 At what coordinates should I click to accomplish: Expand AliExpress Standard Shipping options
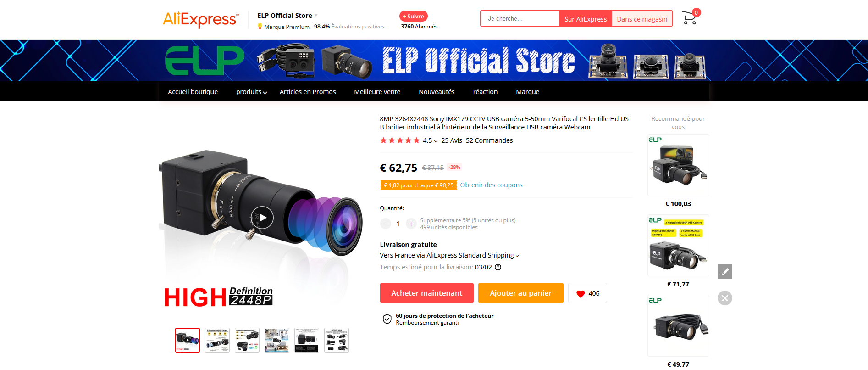[517, 256]
